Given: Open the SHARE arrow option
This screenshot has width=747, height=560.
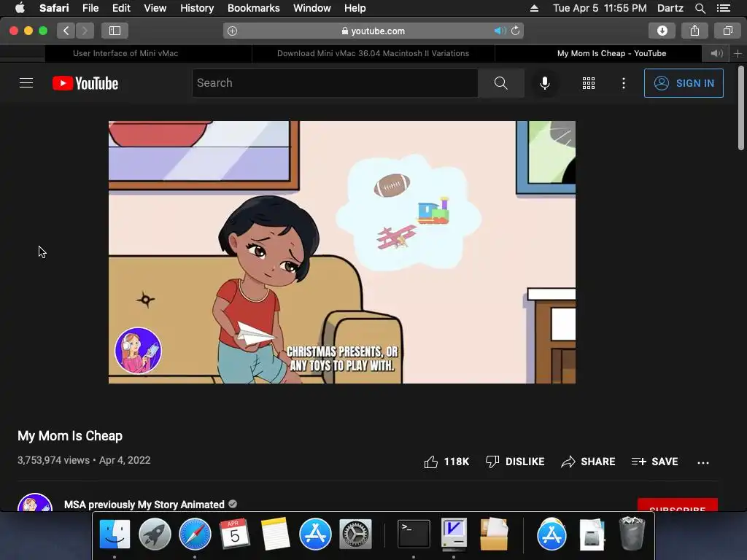Looking at the screenshot, I should [588, 462].
